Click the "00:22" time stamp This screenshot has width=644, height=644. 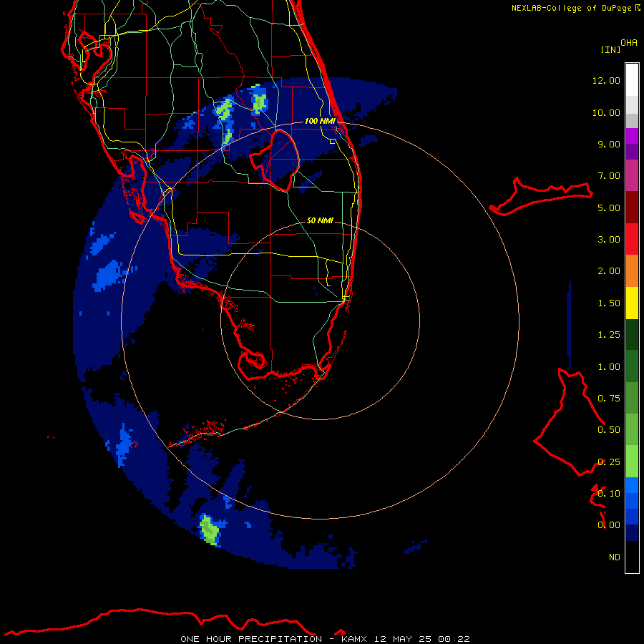[x=454, y=639]
